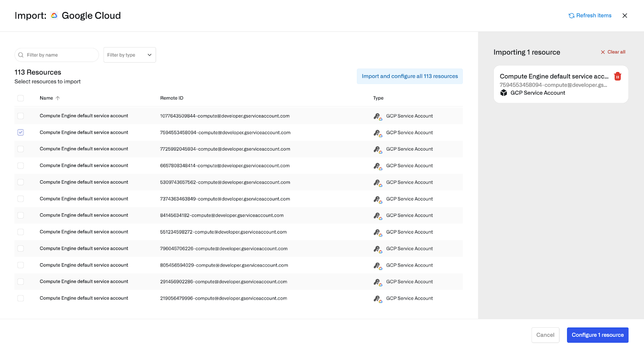Click service account icon in 84145634182 row
The width and height of the screenshot is (644, 351).
(x=378, y=216)
